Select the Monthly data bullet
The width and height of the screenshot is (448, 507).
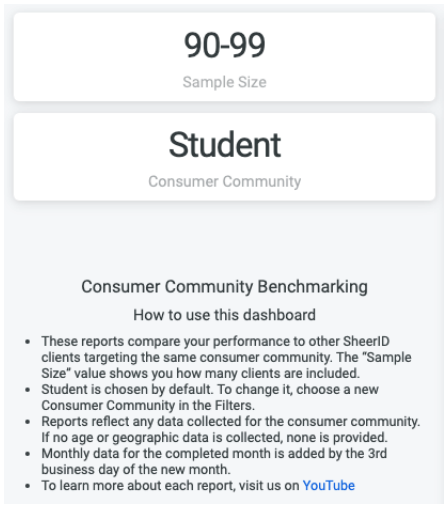point(214,461)
